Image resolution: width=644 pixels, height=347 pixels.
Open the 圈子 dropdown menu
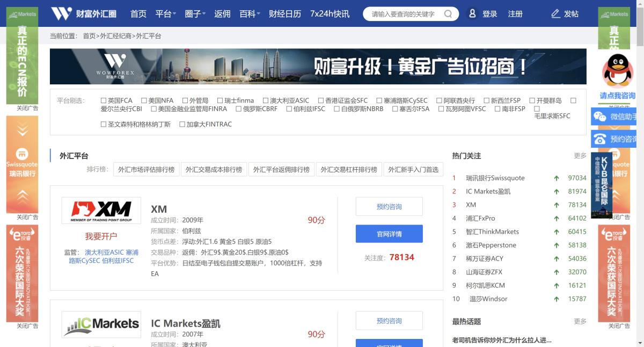(x=193, y=14)
